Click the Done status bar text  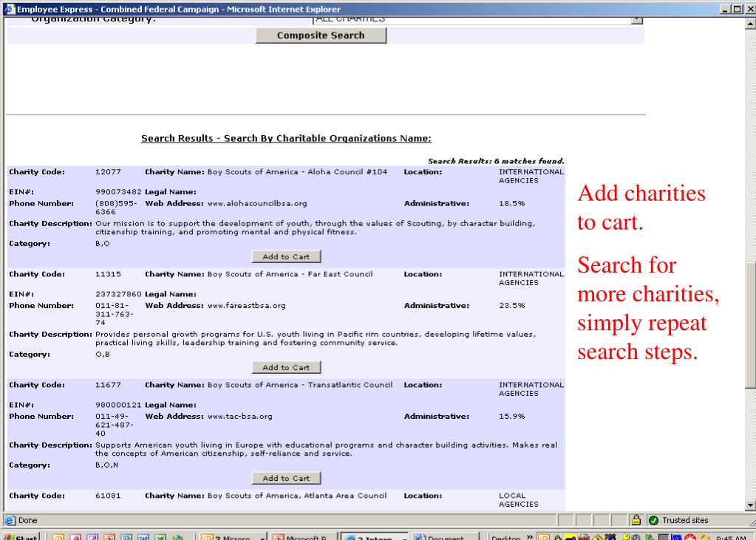27,520
